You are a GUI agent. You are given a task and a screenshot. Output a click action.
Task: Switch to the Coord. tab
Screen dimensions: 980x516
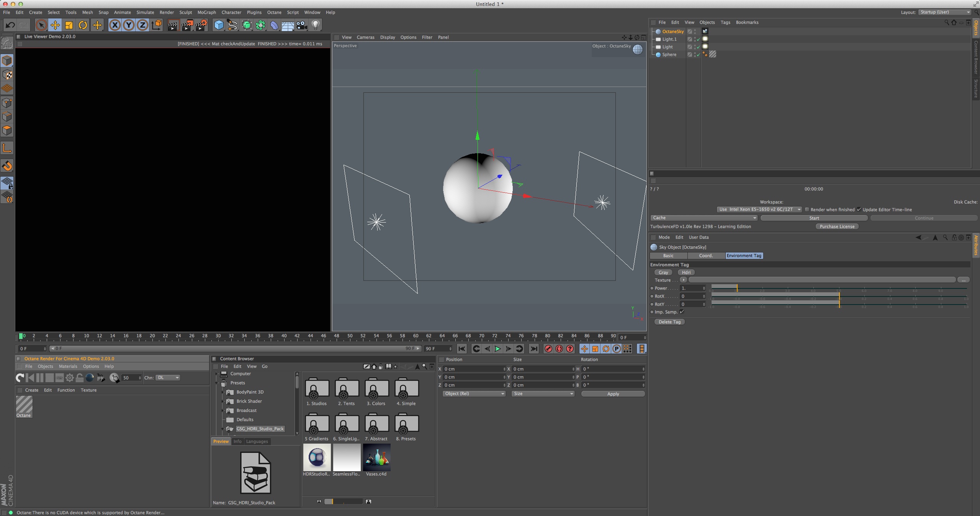(x=706, y=256)
